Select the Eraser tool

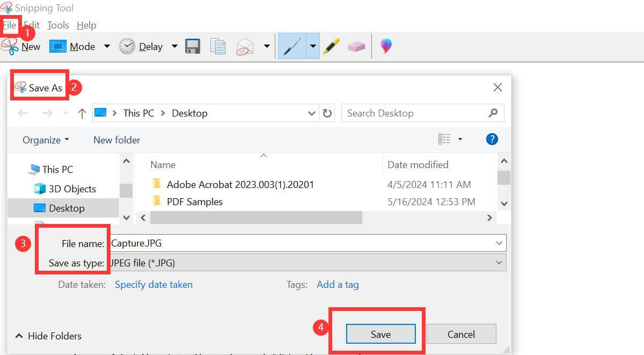(x=355, y=46)
